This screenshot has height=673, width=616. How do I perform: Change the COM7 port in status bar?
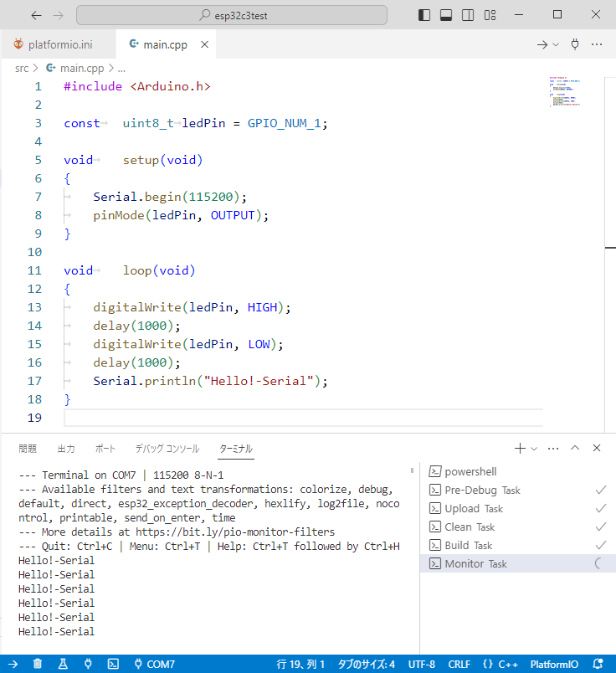point(155,665)
